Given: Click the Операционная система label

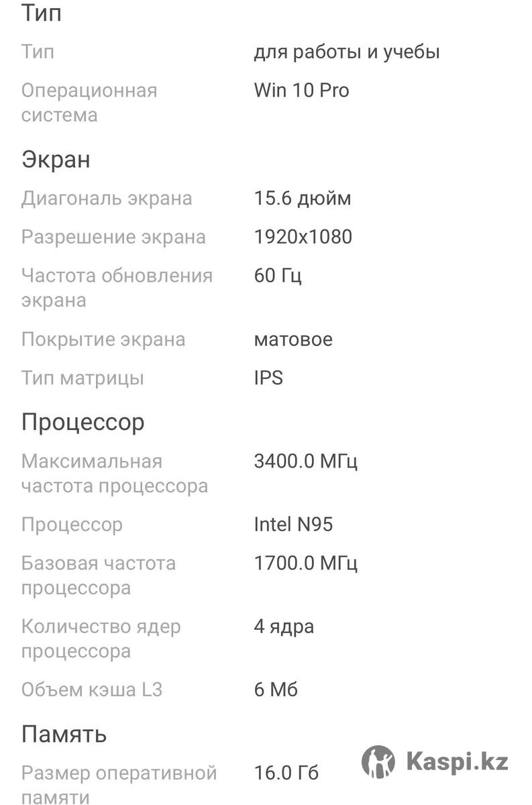Looking at the screenshot, I should [x=89, y=103].
